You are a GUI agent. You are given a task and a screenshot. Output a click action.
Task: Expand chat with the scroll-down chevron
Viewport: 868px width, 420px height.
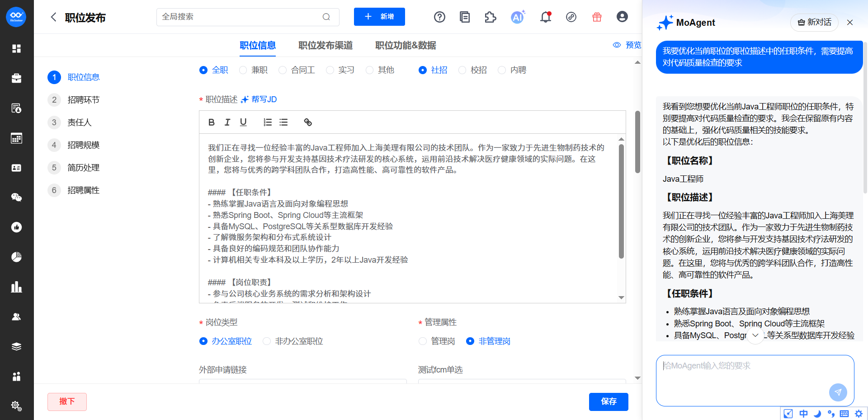click(755, 335)
